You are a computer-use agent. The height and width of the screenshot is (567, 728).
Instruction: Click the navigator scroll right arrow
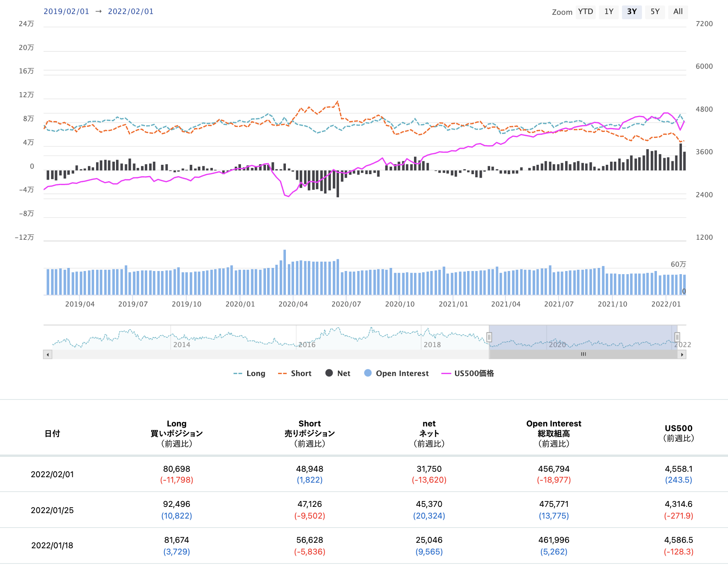pyautogui.click(x=682, y=355)
